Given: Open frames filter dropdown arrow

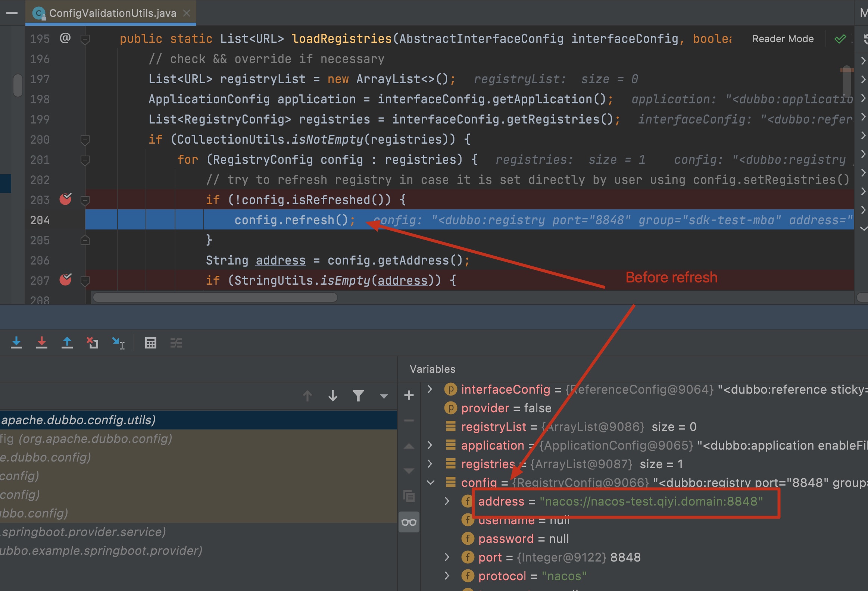Looking at the screenshot, I should coord(384,396).
